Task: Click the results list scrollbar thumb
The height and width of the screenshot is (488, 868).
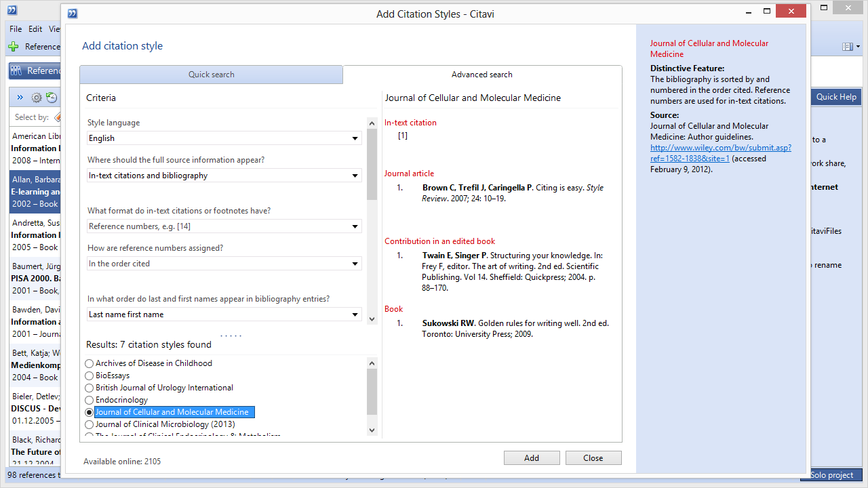Action: pyautogui.click(x=372, y=392)
